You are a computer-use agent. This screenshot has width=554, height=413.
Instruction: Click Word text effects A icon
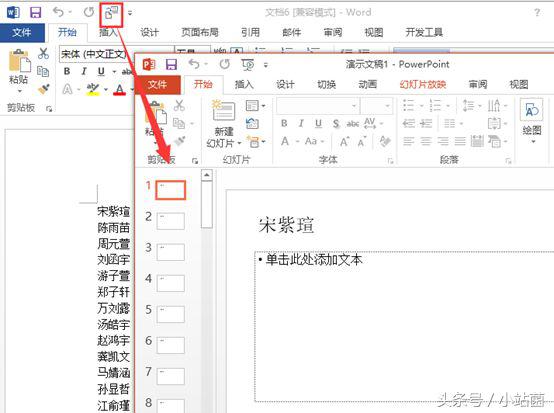tap(67, 89)
